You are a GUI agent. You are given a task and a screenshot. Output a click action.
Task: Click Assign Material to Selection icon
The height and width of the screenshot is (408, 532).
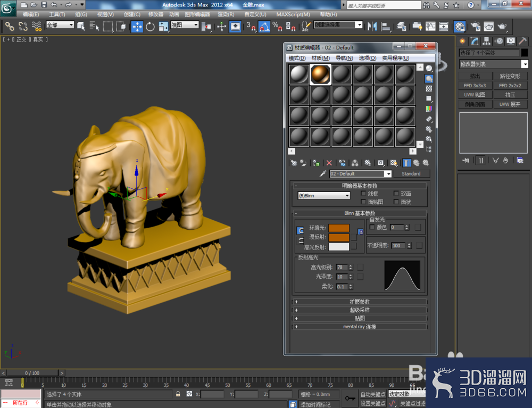pos(316,163)
